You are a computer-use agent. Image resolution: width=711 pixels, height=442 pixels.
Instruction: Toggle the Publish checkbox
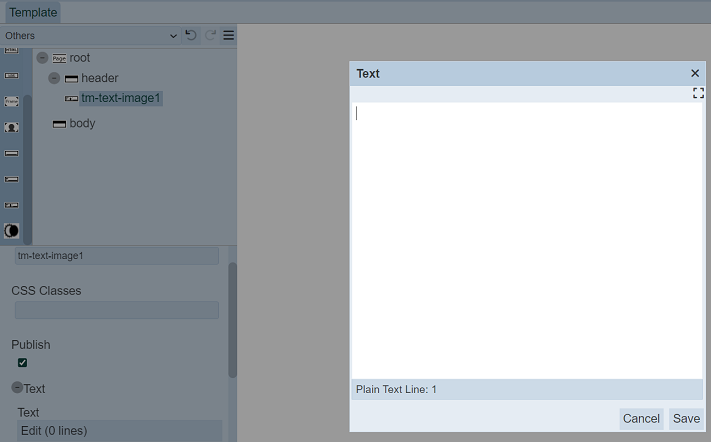(x=23, y=362)
